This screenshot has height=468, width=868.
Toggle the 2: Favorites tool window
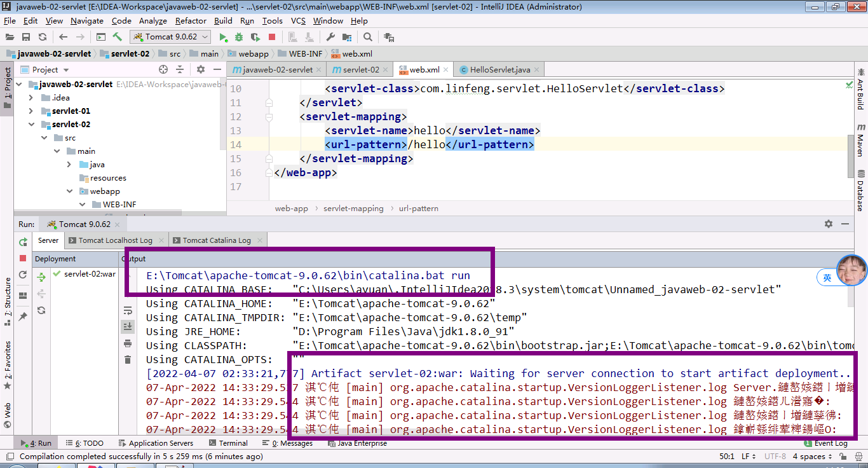7,366
